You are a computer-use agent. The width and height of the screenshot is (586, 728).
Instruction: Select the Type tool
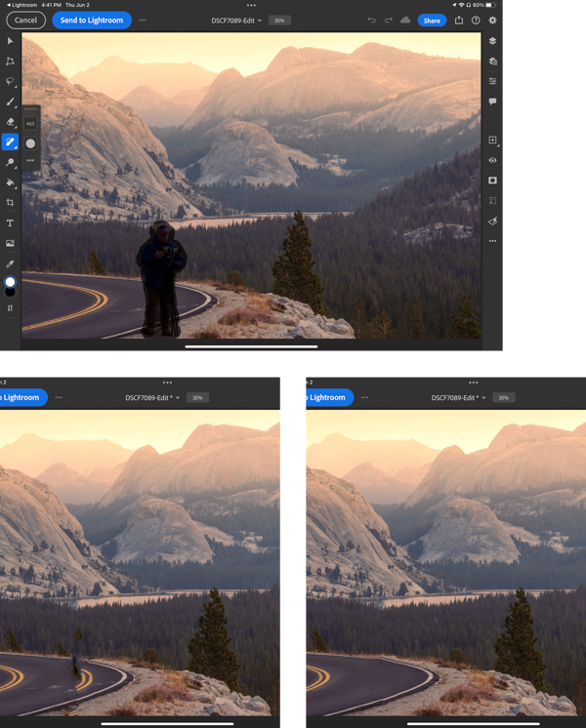(10, 222)
